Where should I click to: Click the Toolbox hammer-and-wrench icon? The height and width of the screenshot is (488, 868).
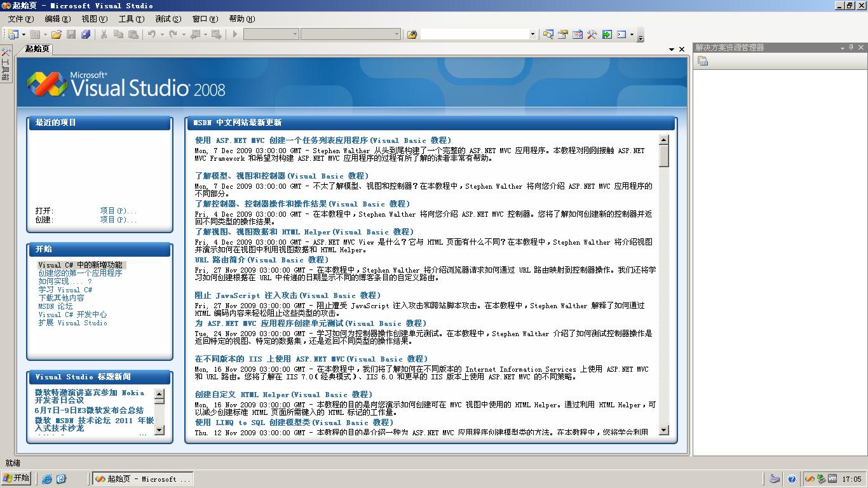(592, 34)
